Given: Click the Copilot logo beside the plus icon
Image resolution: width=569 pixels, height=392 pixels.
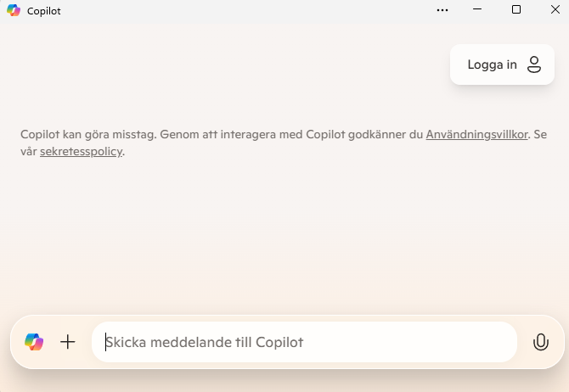Looking at the screenshot, I should [x=34, y=342].
